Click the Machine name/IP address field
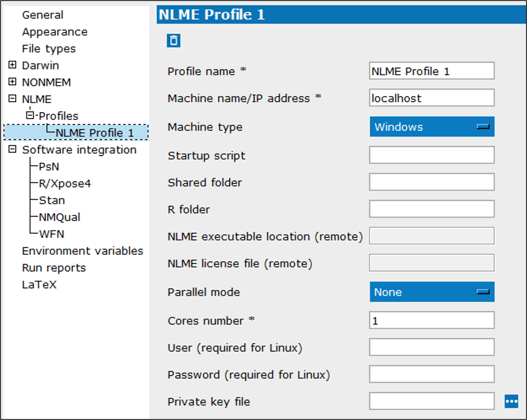The width and height of the screenshot is (527, 420). (x=432, y=98)
